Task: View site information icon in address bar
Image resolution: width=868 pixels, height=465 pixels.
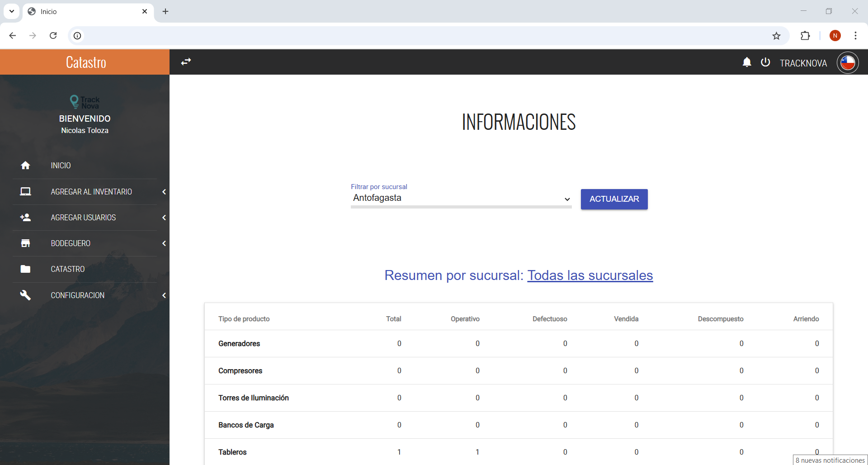Action: click(77, 36)
